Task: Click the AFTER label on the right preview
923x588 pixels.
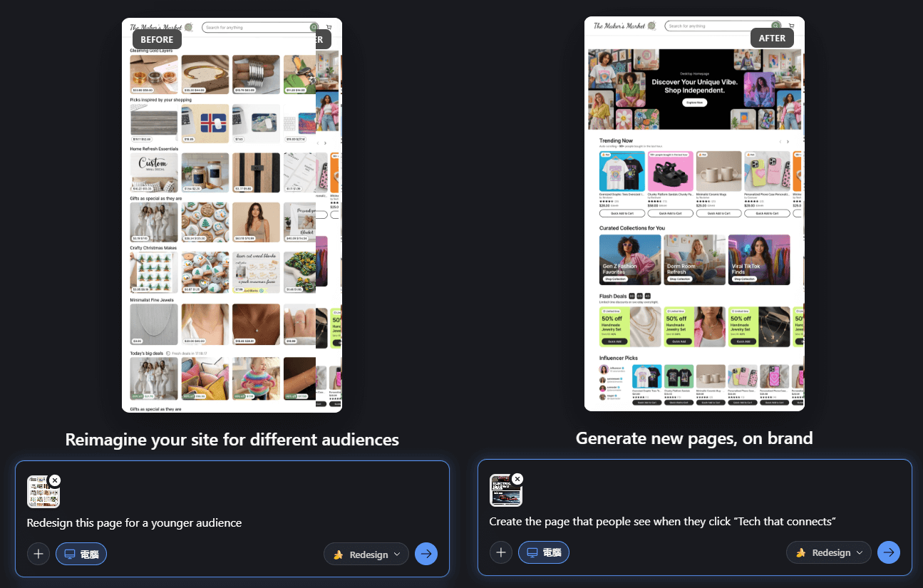Action: click(772, 38)
